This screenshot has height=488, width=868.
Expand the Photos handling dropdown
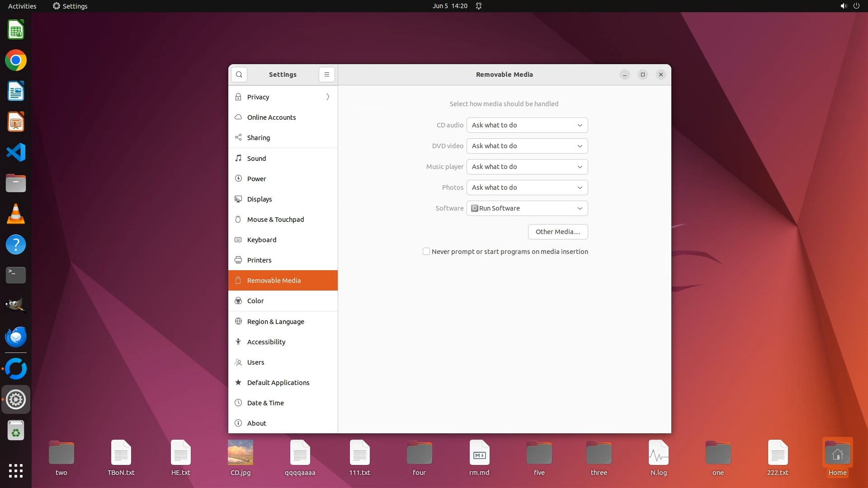click(527, 188)
